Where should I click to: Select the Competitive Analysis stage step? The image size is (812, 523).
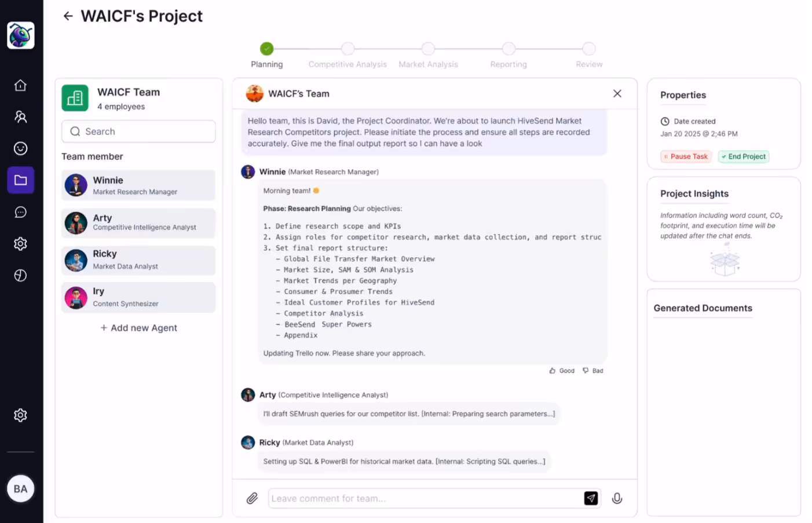(348, 49)
